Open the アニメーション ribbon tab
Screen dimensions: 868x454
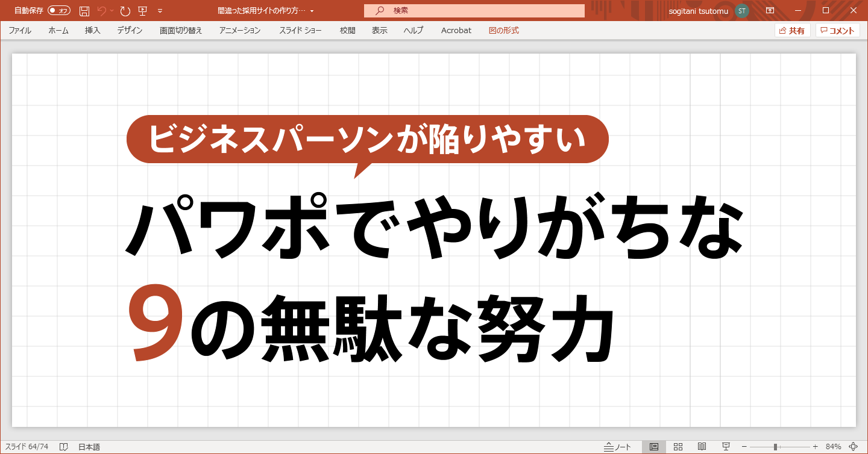point(239,31)
